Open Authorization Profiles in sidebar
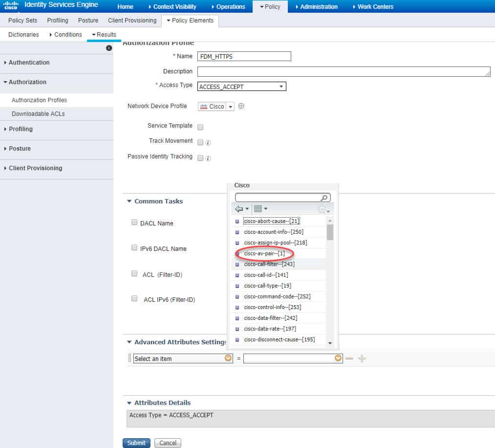The image size is (495, 448). point(40,100)
